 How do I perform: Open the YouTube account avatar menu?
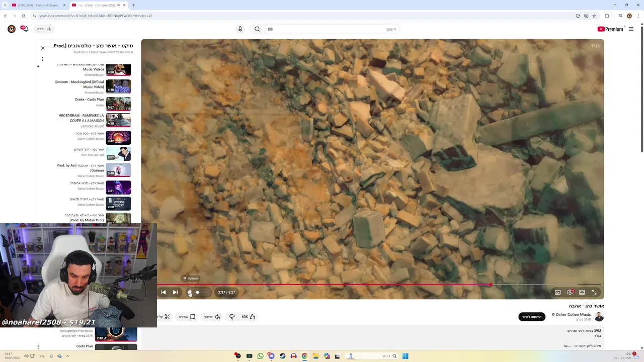pos(11,29)
